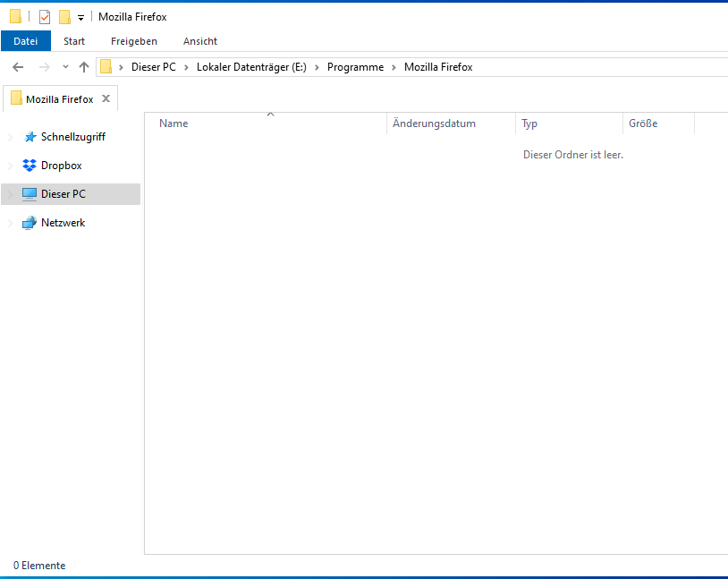Go forward with the right arrow
The width and height of the screenshot is (728, 579).
(45, 67)
